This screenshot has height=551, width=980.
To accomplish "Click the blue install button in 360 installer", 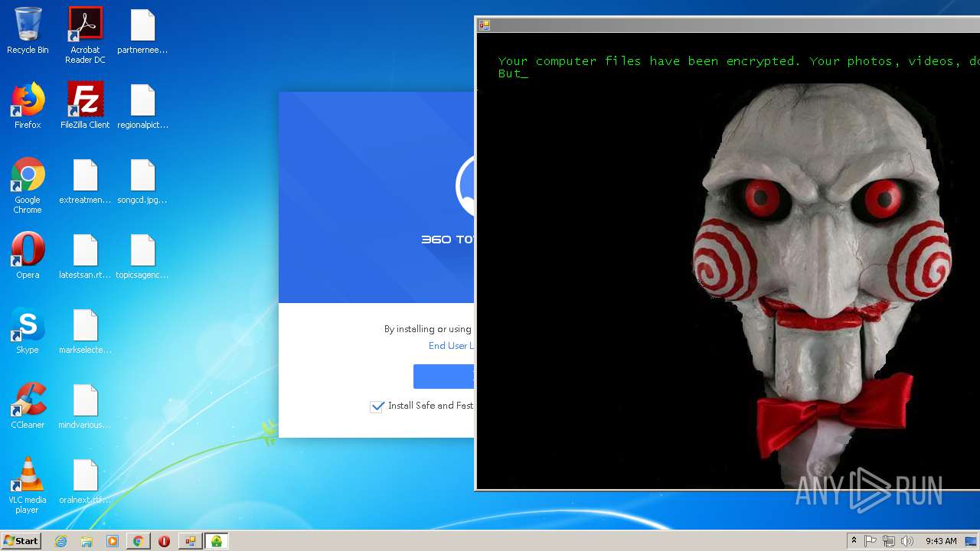I will click(x=444, y=377).
